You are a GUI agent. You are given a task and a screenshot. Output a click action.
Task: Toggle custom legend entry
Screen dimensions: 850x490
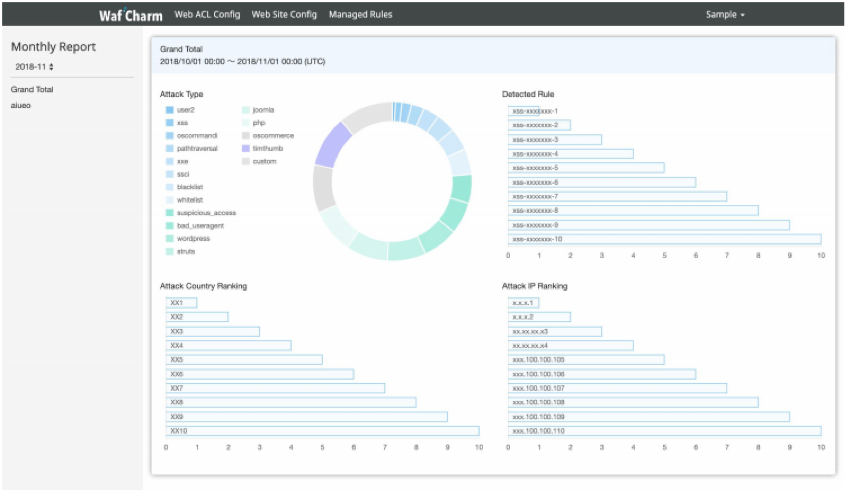coord(259,162)
